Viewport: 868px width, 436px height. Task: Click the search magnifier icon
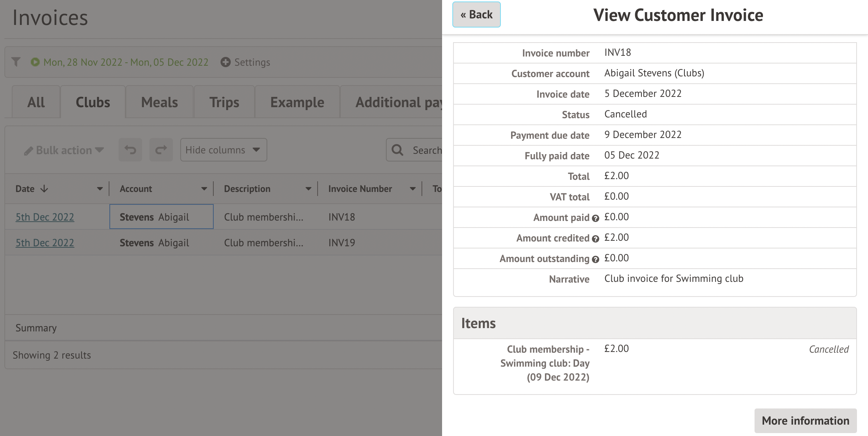click(397, 150)
